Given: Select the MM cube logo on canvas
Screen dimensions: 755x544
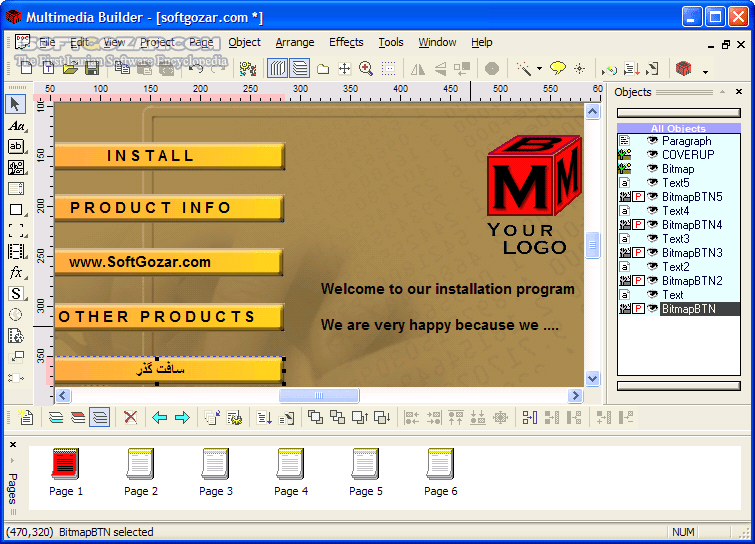Looking at the screenshot, I should click(534, 176).
